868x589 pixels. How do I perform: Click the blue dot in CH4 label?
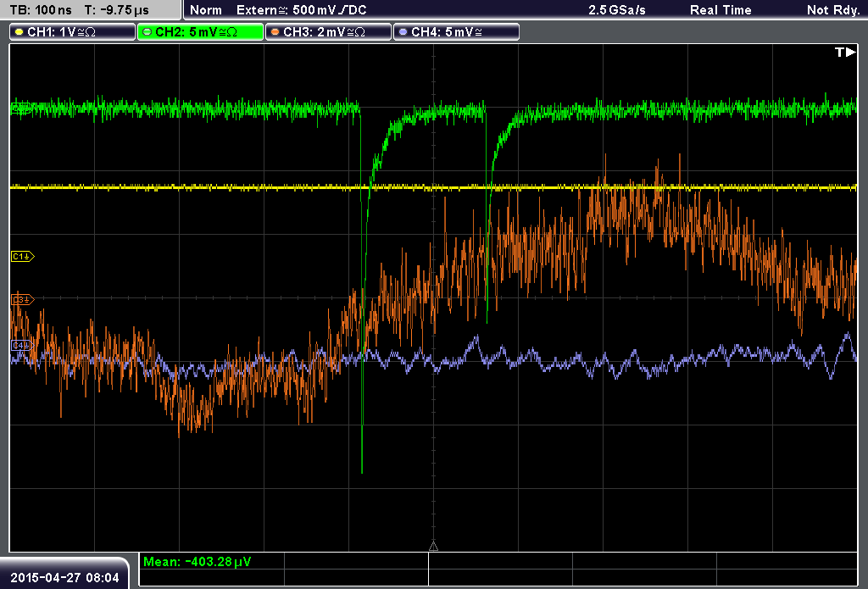[x=403, y=32]
